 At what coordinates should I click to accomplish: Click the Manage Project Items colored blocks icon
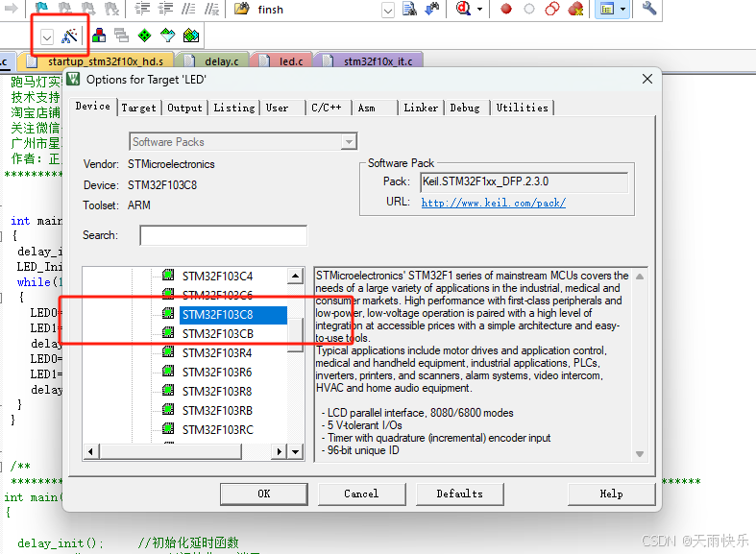click(x=99, y=36)
